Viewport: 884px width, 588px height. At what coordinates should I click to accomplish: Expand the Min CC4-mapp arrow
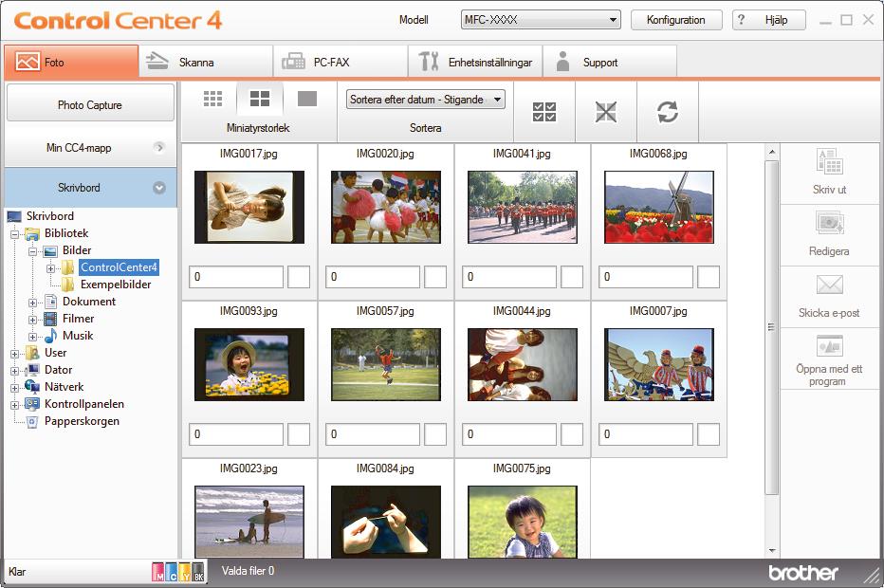point(159,148)
